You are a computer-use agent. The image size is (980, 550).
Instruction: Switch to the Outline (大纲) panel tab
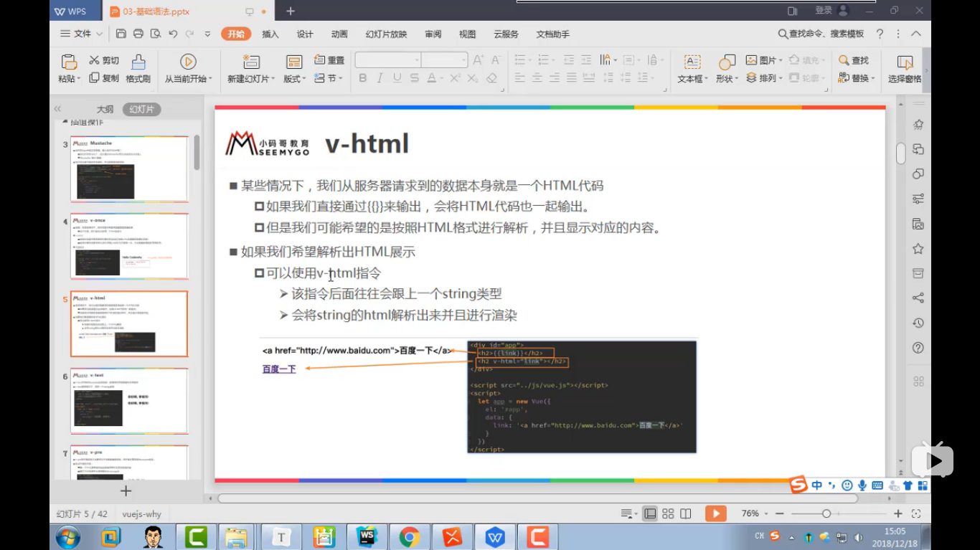point(105,109)
